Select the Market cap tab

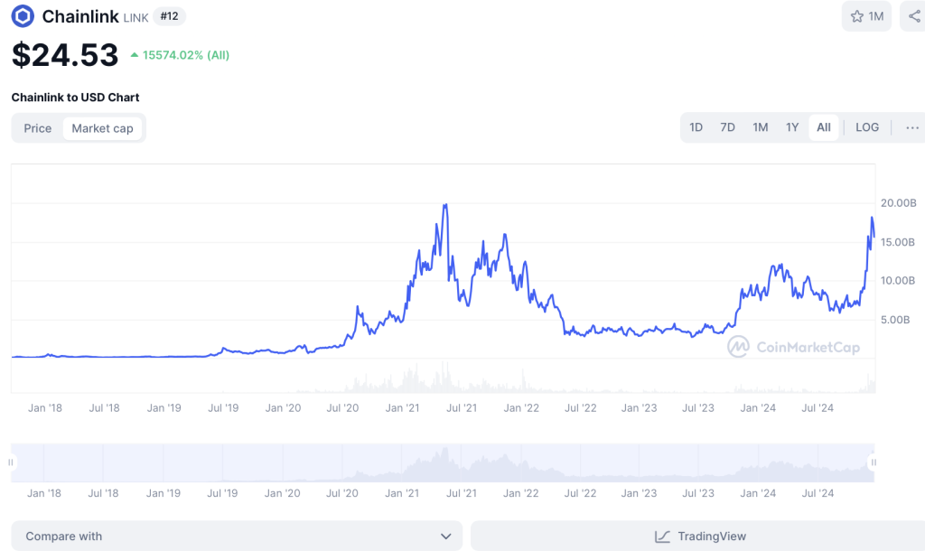point(103,128)
